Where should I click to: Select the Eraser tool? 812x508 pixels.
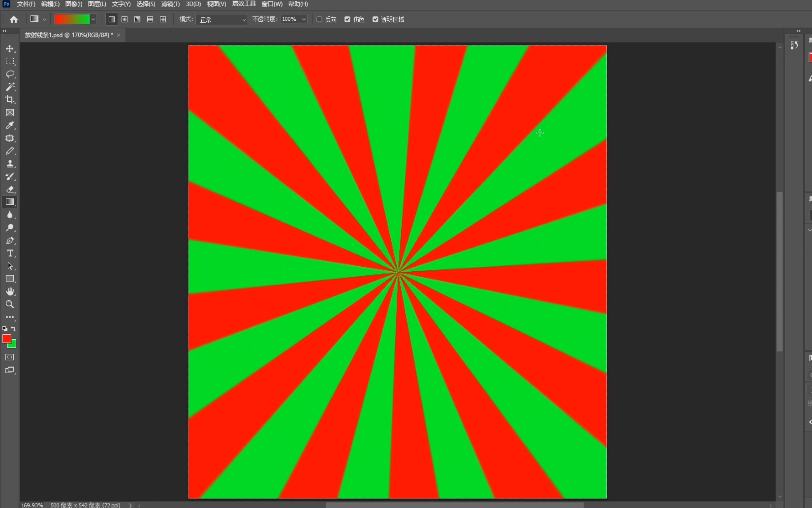click(10, 189)
